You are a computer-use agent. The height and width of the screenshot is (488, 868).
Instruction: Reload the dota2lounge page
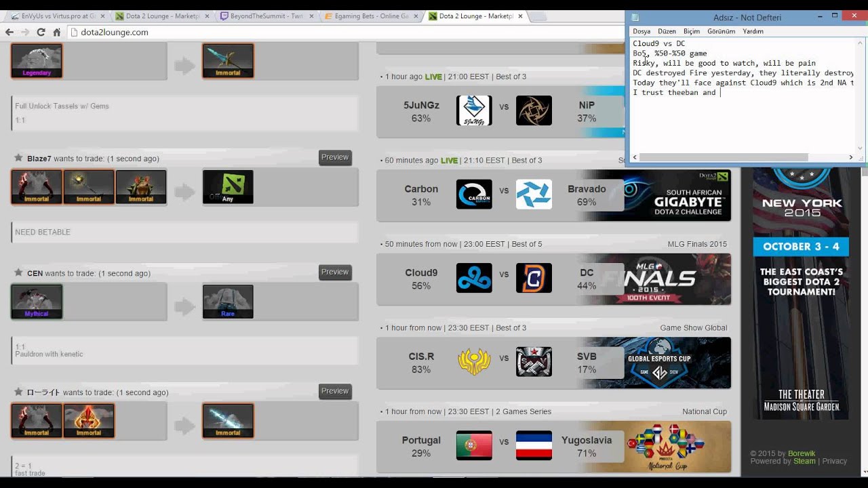41,32
